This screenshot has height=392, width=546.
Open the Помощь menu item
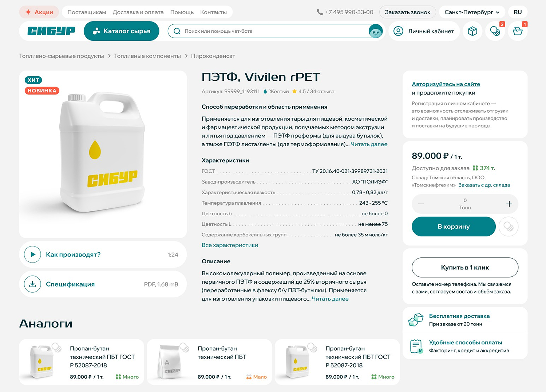coord(182,12)
